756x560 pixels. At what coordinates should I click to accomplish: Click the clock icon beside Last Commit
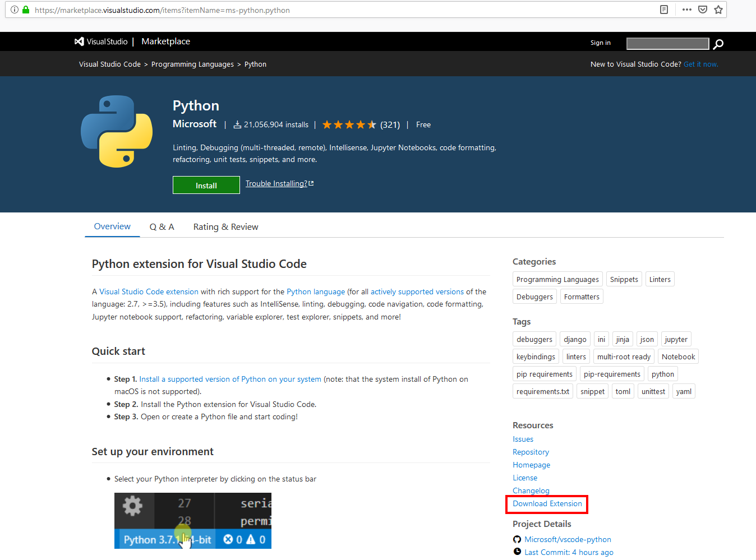(x=517, y=552)
